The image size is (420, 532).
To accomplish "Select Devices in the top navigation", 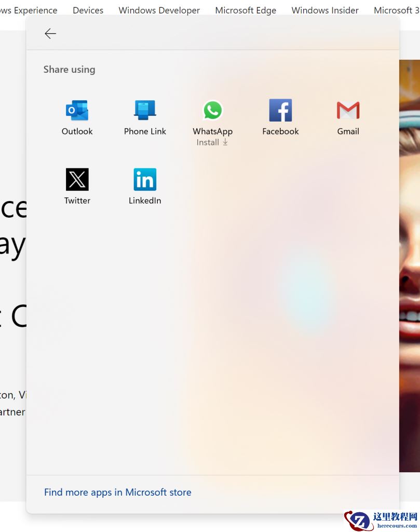I will pos(88,10).
